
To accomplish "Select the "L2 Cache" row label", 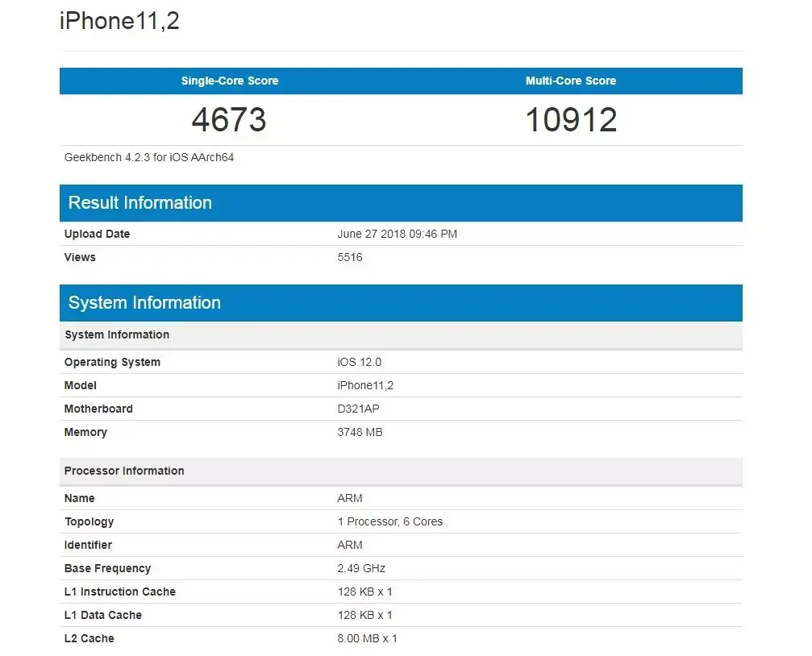I will pyautogui.click(x=89, y=638).
